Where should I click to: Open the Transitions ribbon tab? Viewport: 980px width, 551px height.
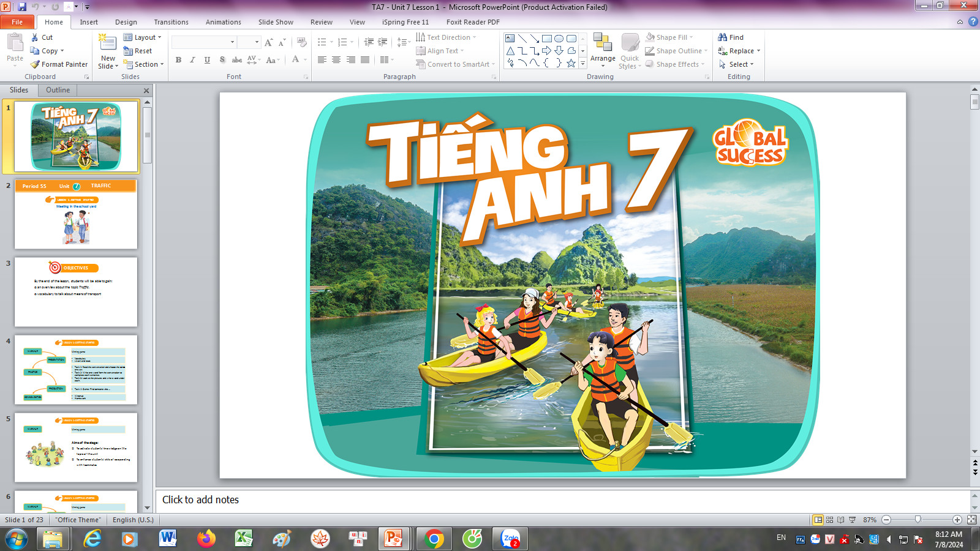tap(171, 22)
